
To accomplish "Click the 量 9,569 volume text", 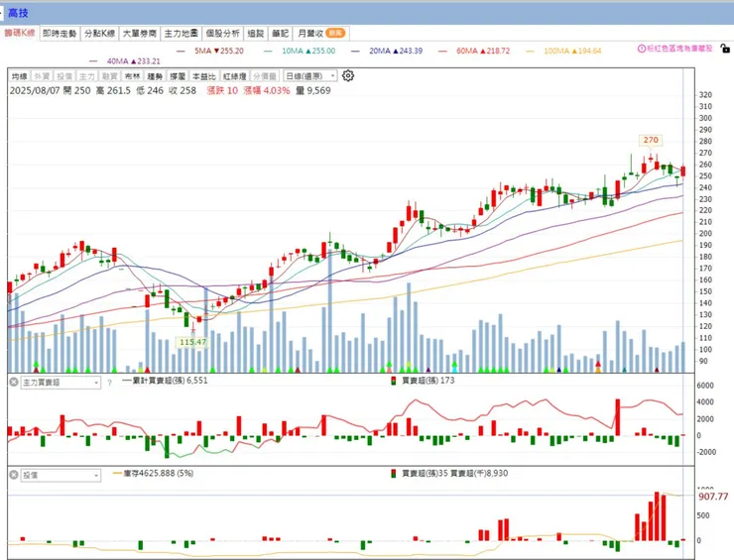I will [x=313, y=90].
